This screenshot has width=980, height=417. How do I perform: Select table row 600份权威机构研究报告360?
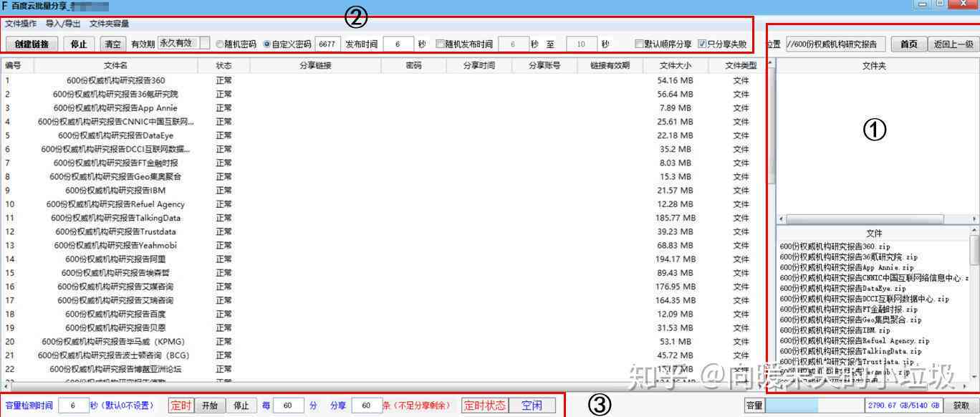pyautogui.click(x=383, y=80)
